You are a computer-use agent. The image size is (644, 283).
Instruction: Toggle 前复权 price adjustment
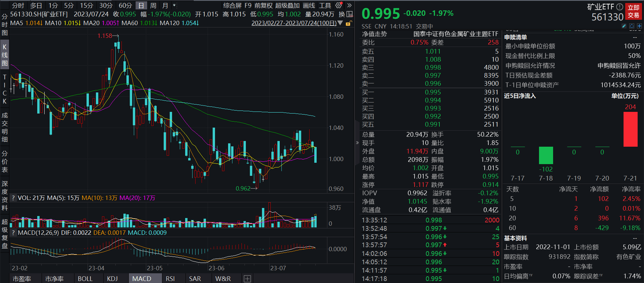[263, 5]
